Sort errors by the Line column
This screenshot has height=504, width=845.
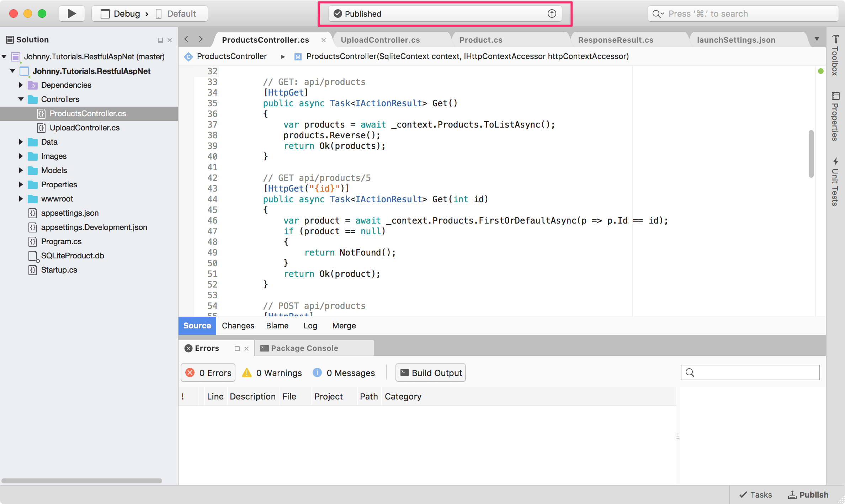click(215, 396)
